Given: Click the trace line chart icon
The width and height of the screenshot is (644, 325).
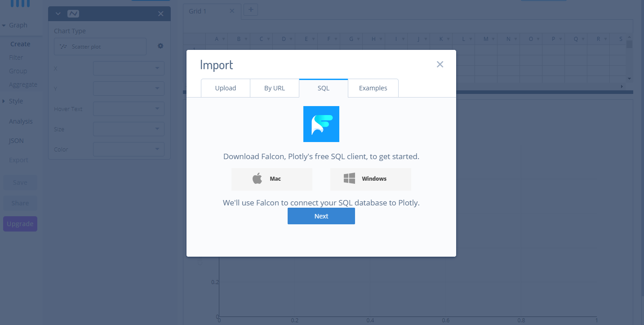Looking at the screenshot, I should coord(73,14).
